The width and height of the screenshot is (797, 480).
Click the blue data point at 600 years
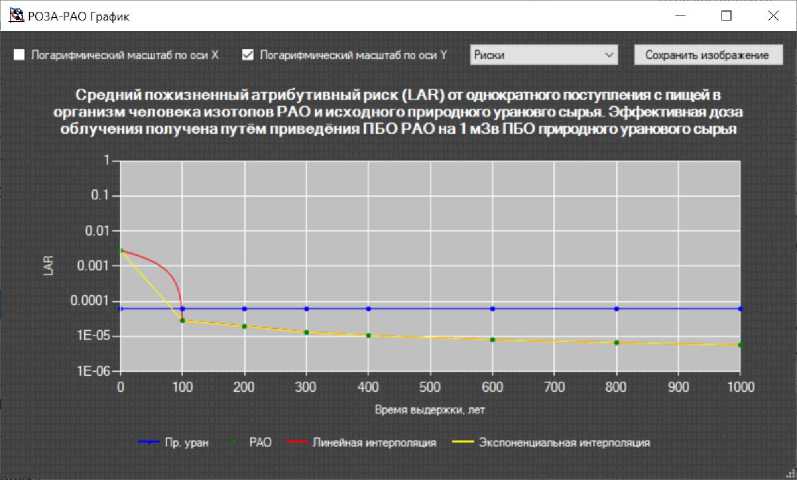[493, 309]
